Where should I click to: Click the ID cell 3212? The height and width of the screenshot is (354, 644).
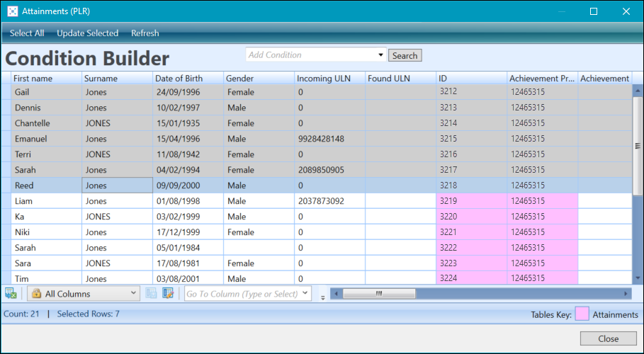472,92
